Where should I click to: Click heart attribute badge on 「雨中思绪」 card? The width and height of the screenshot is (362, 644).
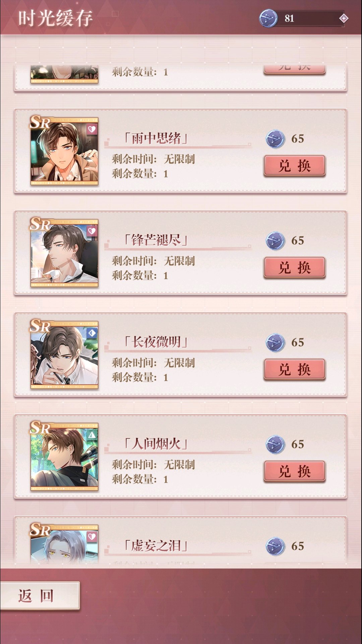tap(92, 129)
